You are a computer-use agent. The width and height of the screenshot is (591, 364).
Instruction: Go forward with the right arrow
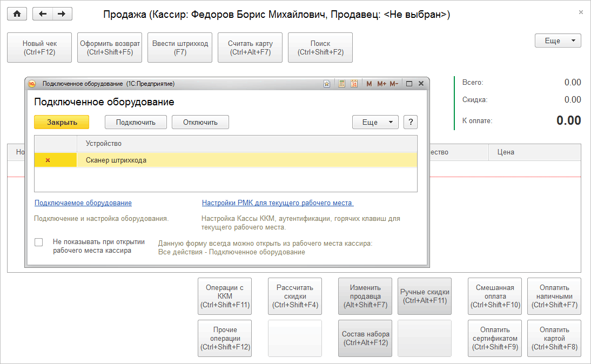pyautogui.click(x=62, y=14)
